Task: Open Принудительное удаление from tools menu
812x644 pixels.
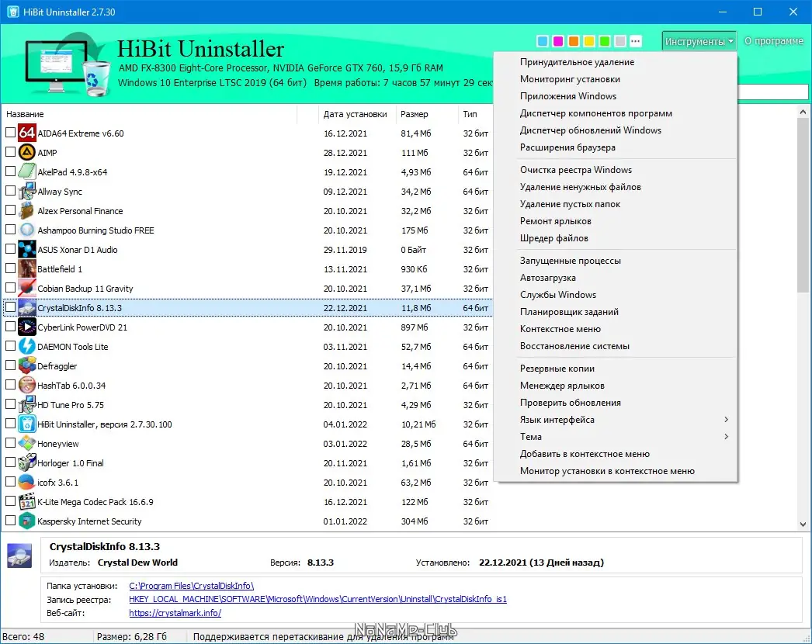Action: pos(616,61)
